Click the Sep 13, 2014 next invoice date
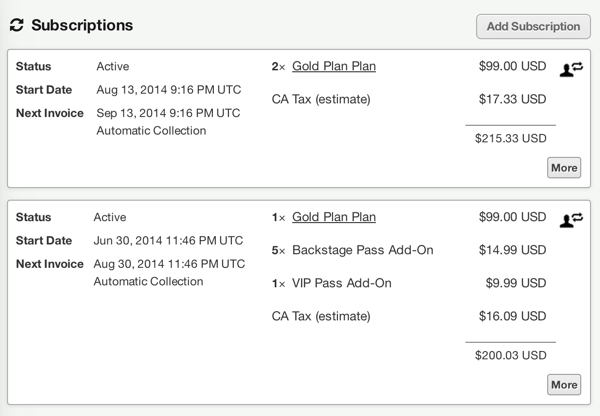The width and height of the screenshot is (600, 416). (x=168, y=112)
